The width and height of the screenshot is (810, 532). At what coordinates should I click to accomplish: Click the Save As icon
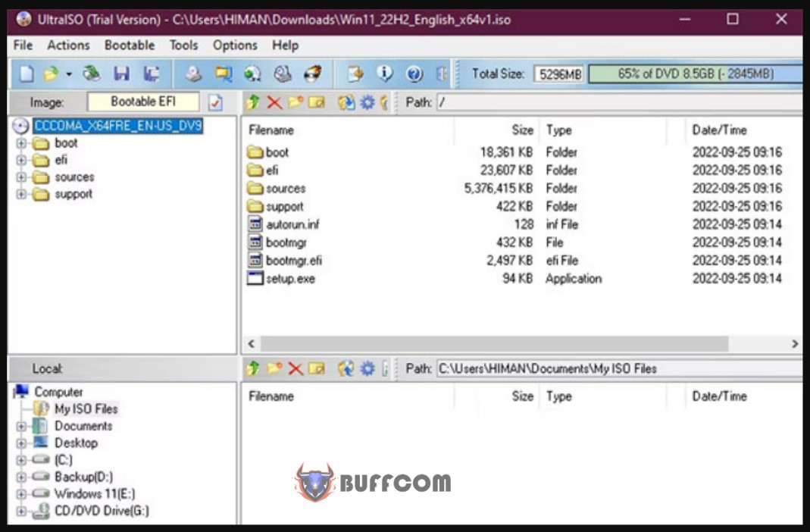pos(151,74)
